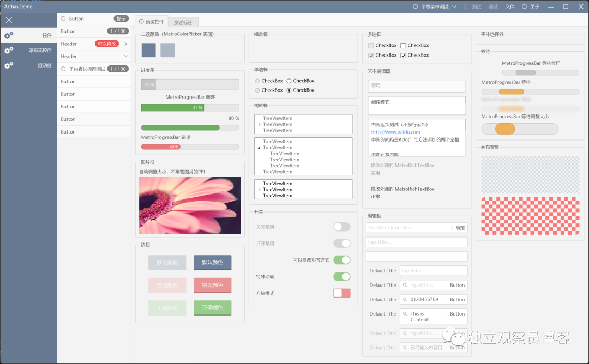Viewport: 589px width, 364px height.
Task: Expand the Header row with 可以修改 badge
Action: click(x=125, y=44)
